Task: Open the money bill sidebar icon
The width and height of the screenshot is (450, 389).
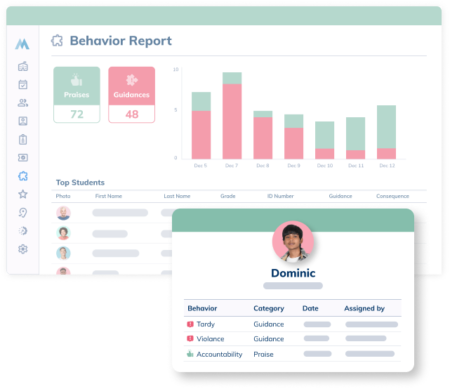Action: [23, 157]
